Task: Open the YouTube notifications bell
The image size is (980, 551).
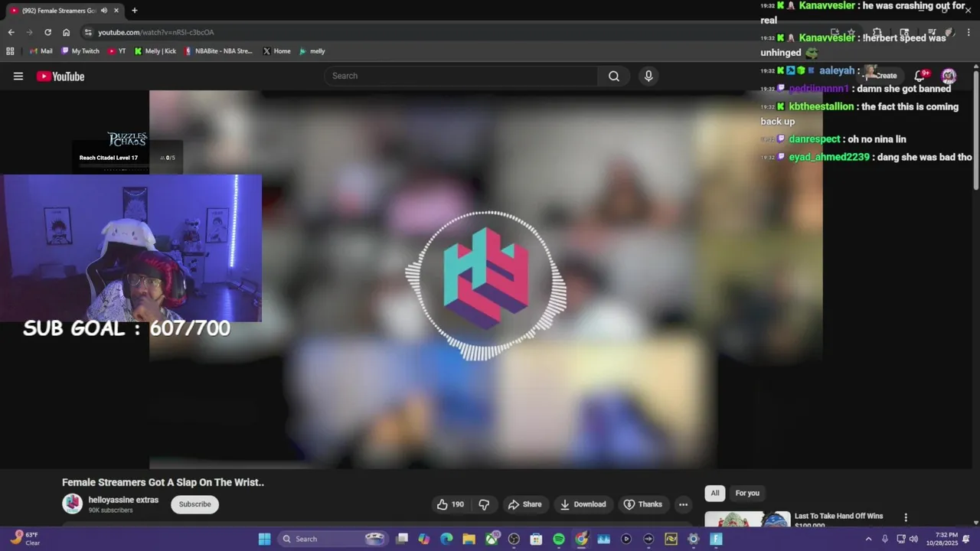Action: [x=920, y=75]
